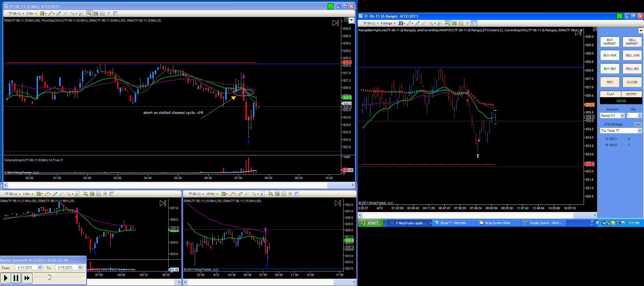
Task: Open Indicators in 6 Range chart toolbar
Action: coord(461,23)
